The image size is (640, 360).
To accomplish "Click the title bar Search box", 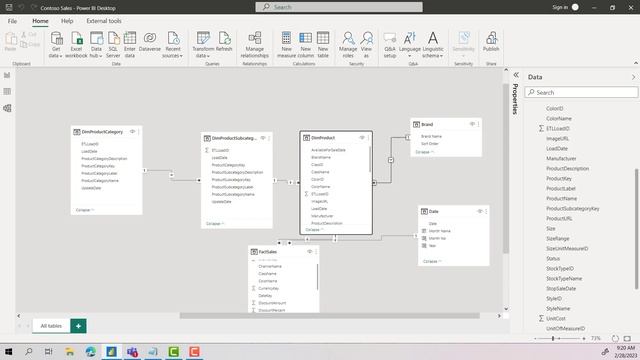I will click(x=339, y=7).
